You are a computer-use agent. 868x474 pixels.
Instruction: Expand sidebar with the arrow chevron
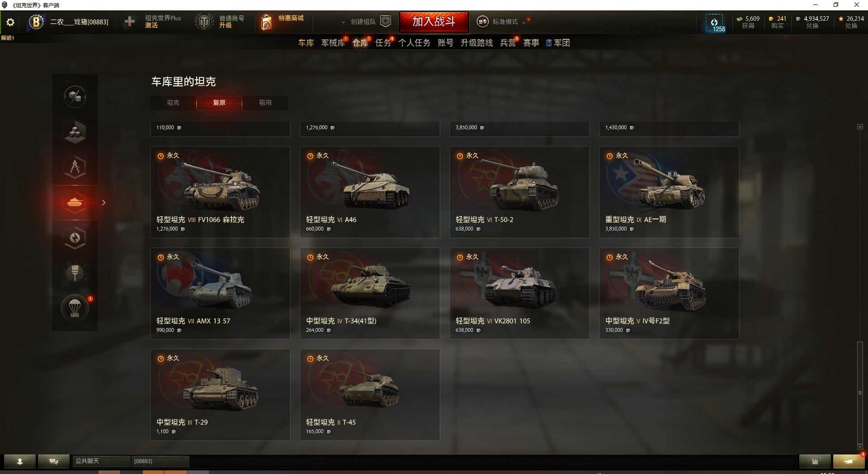[x=104, y=203]
